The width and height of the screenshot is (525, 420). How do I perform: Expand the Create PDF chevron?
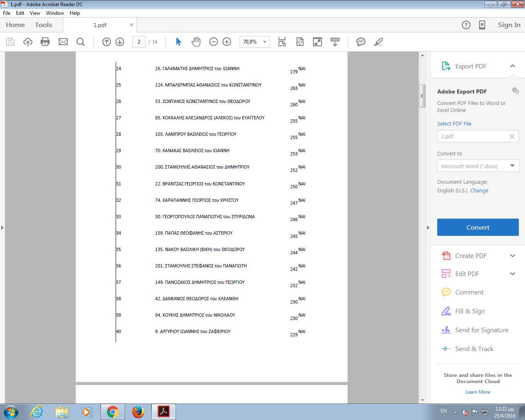pos(513,256)
